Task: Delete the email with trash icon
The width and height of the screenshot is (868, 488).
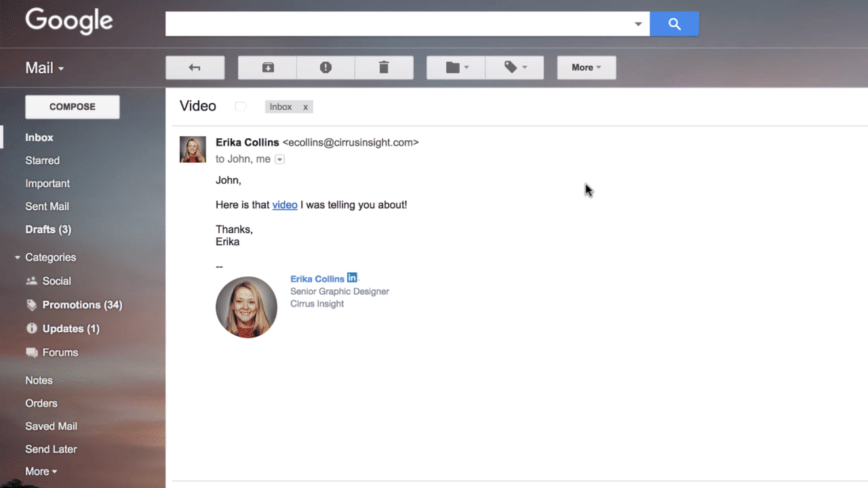Action: 384,67
